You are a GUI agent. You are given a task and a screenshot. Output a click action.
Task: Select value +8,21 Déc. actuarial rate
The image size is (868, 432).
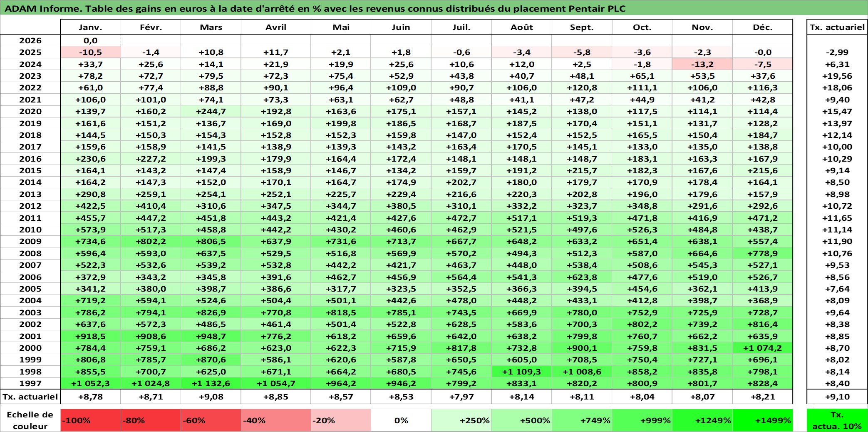click(x=763, y=397)
